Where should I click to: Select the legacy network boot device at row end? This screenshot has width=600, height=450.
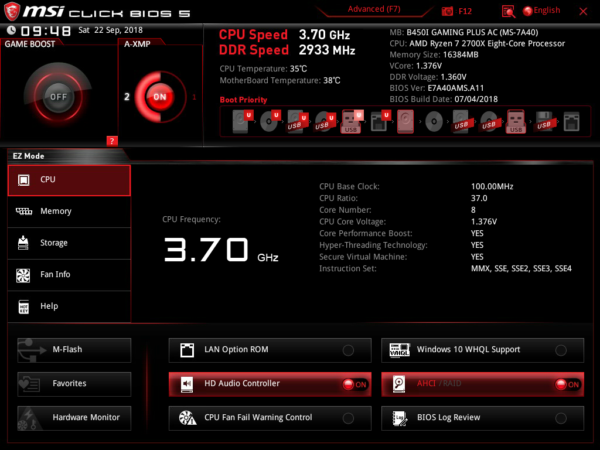pyautogui.click(x=571, y=122)
